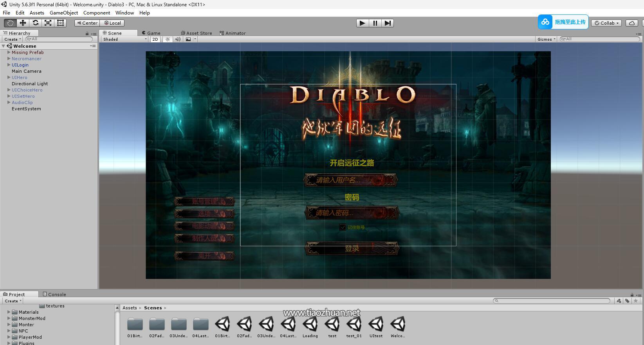Screen dimensions: 644x345
Task: Select the Loading scene asset
Action: (310, 327)
